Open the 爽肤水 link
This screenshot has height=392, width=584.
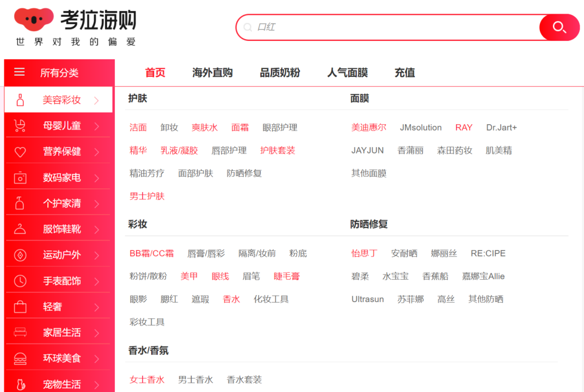click(205, 127)
